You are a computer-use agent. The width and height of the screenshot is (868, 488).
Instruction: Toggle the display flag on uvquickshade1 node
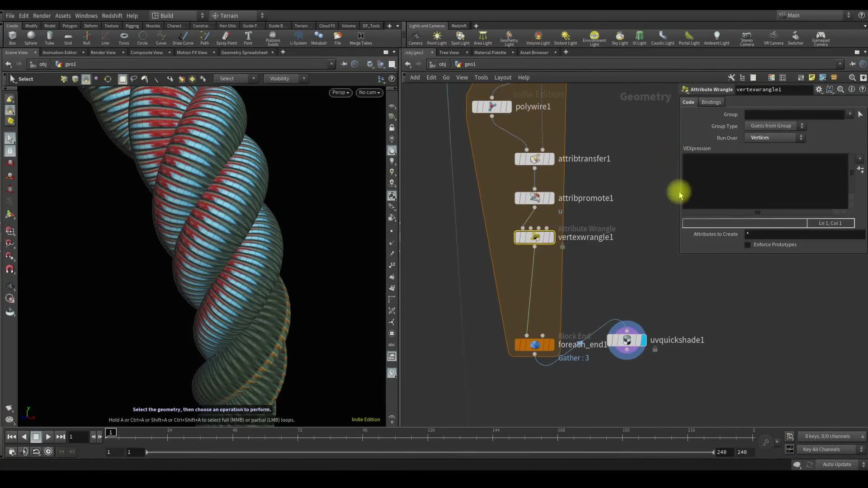click(x=643, y=340)
